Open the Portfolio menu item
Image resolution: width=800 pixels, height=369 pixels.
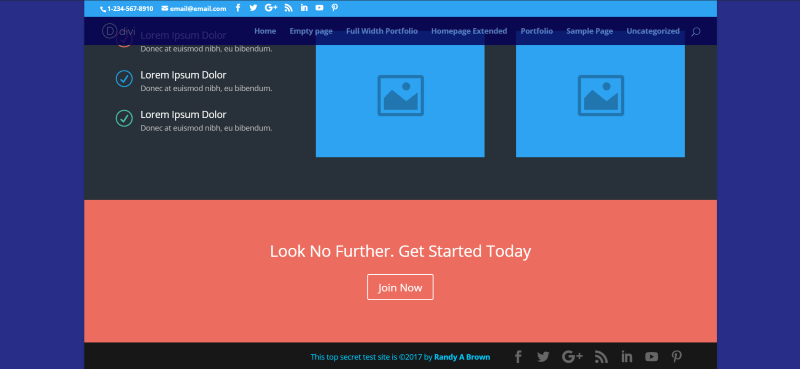(x=537, y=31)
